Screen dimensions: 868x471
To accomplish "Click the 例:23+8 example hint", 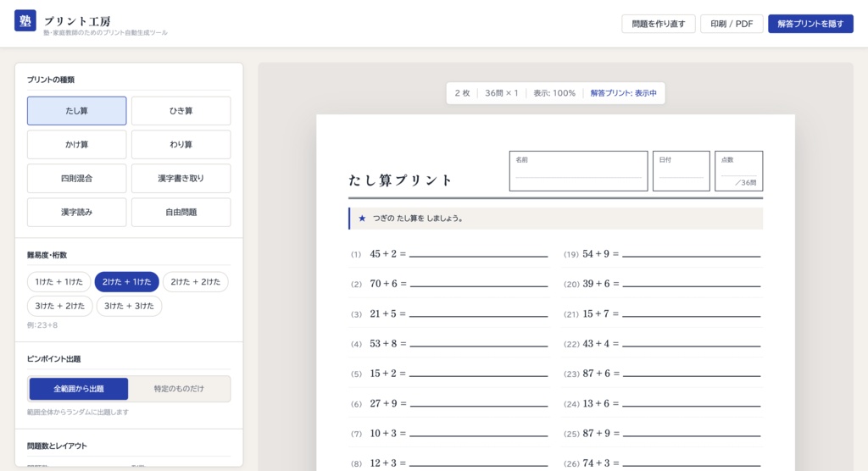I will tap(42, 325).
